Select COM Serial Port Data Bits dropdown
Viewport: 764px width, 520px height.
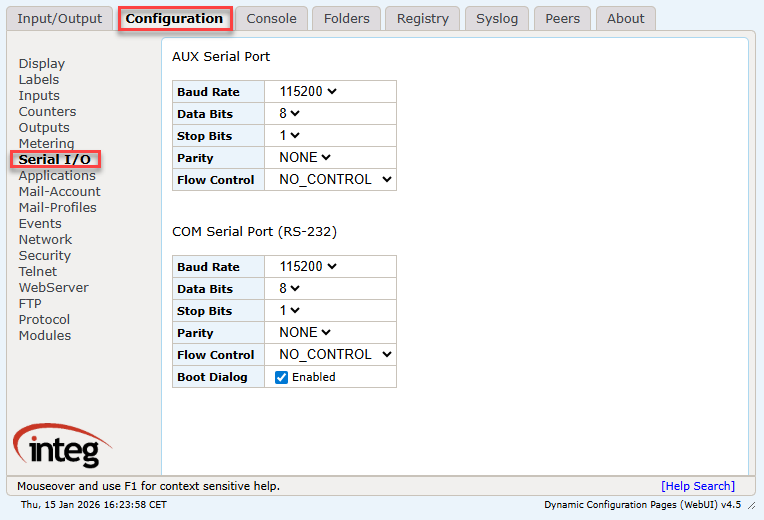click(x=290, y=289)
